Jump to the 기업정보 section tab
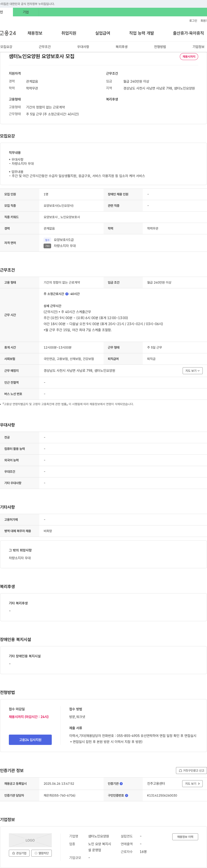 point(199,47)
